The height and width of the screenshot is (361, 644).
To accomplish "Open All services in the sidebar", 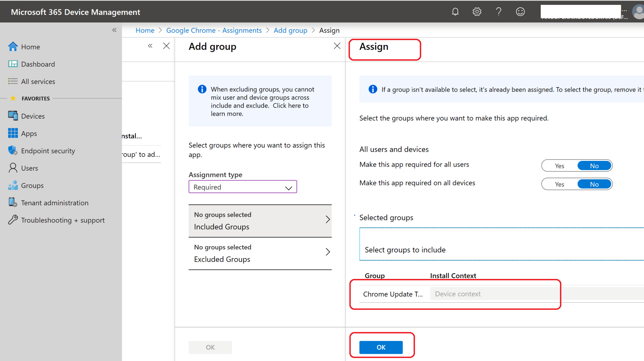I will click(38, 81).
